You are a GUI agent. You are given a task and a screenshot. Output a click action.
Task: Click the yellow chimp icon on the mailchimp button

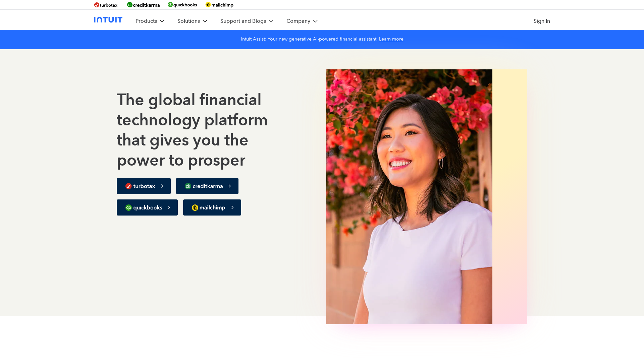tap(195, 207)
